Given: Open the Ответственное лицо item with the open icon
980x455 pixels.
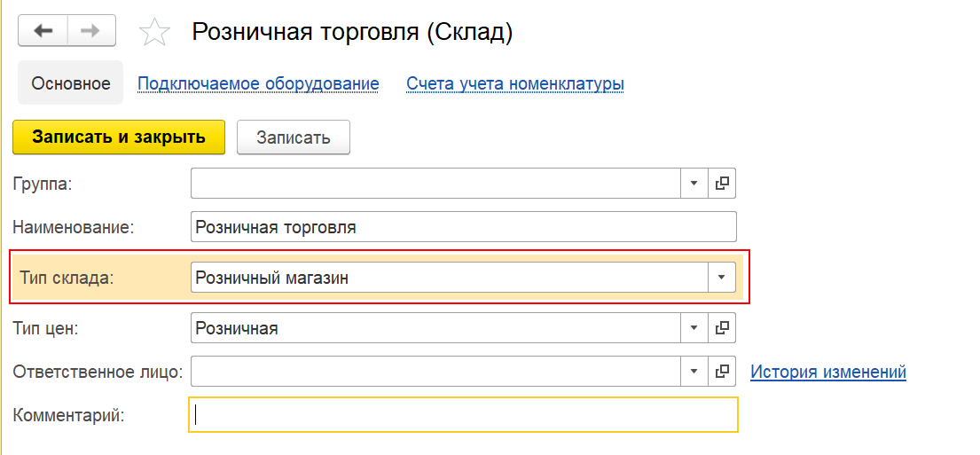Looking at the screenshot, I should (x=722, y=372).
